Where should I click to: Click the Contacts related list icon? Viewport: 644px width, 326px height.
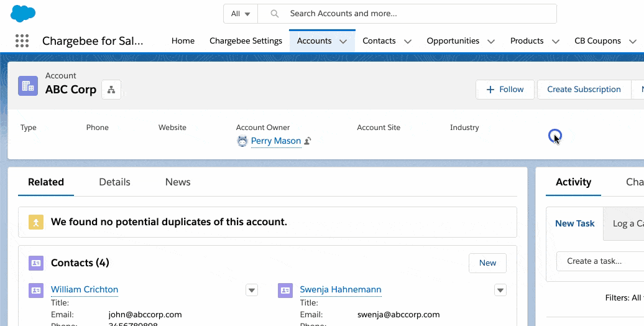pos(36,263)
